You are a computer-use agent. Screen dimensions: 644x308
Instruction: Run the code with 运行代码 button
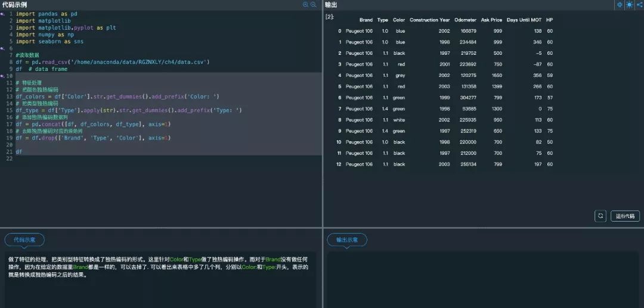click(625, 216)
